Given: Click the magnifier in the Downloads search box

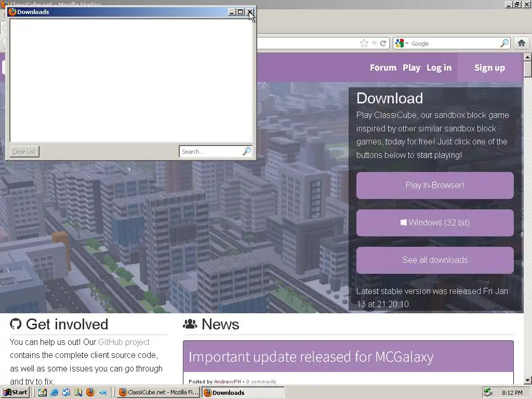Looking at the screenshot, I should click(x=247, y=151).
